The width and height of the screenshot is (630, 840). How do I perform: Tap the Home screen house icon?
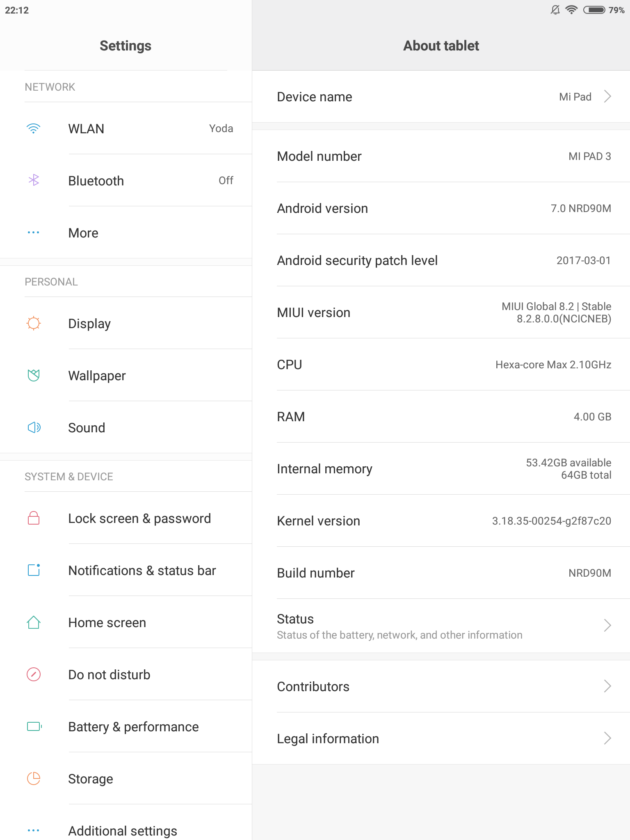(34, 622)
